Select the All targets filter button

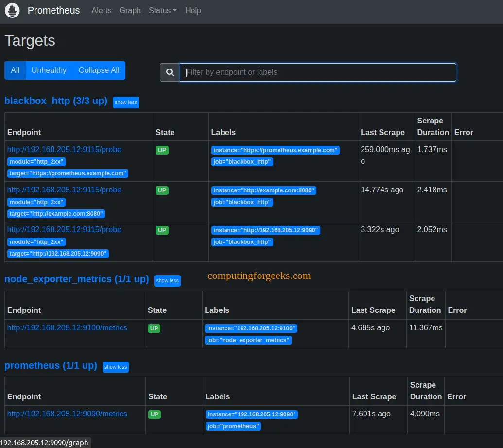tap(15, 70)
